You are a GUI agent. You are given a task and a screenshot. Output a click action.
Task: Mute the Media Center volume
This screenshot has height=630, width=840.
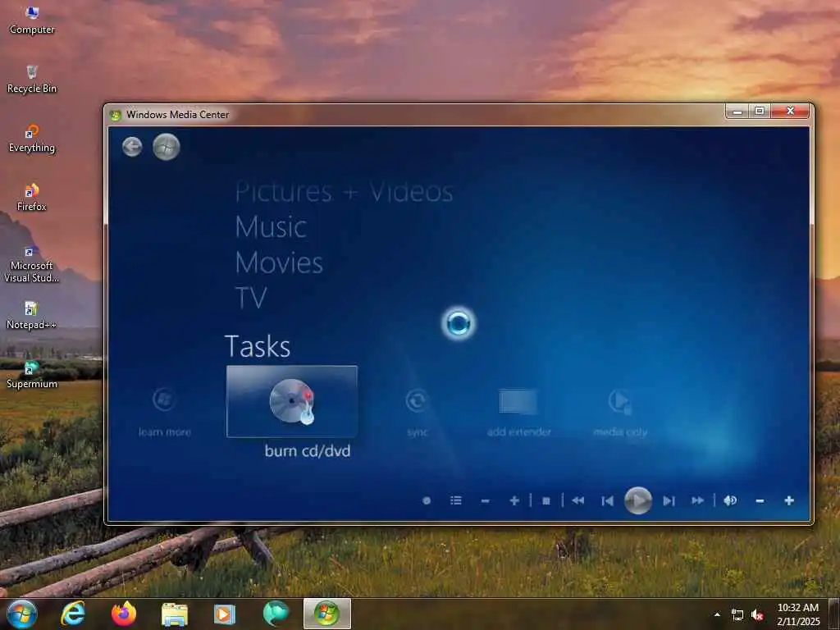click(730, 500)
